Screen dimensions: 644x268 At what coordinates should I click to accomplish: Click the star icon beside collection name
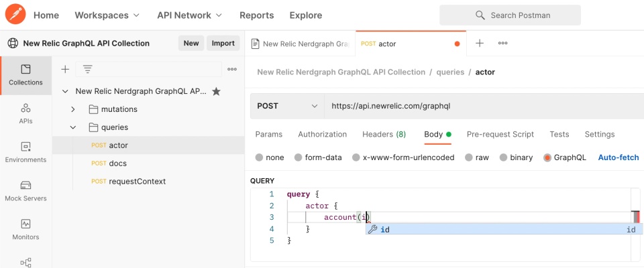coord(216,92)
